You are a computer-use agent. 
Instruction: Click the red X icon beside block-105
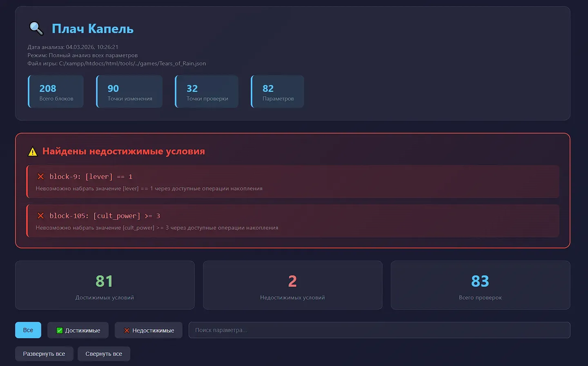point(40,216)
